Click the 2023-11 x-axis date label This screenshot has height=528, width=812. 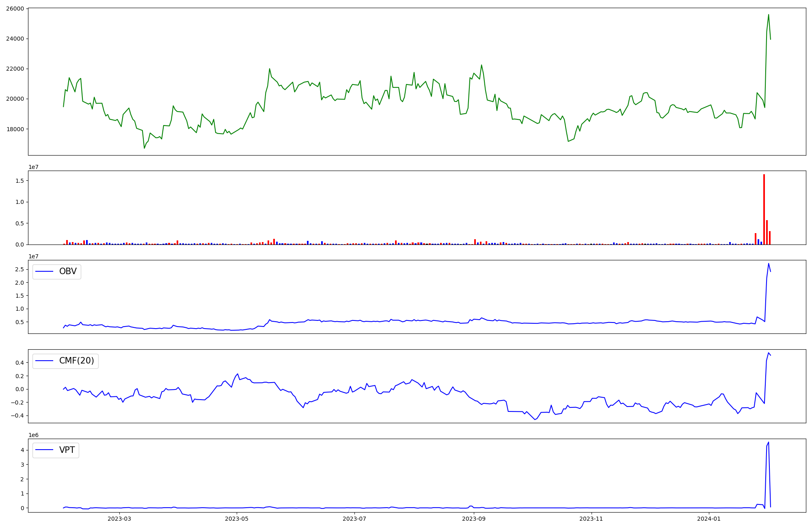(591, 519)
